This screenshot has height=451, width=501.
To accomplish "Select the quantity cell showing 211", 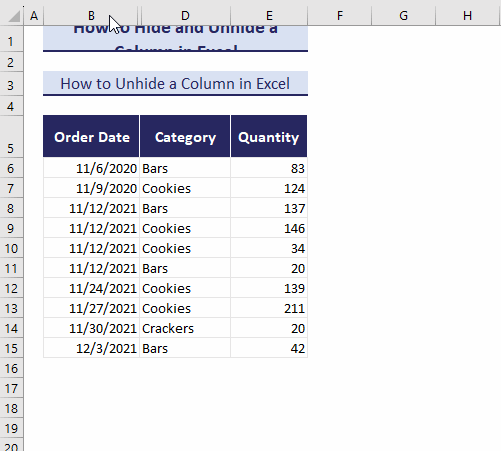I will click(x=269, y=308).
